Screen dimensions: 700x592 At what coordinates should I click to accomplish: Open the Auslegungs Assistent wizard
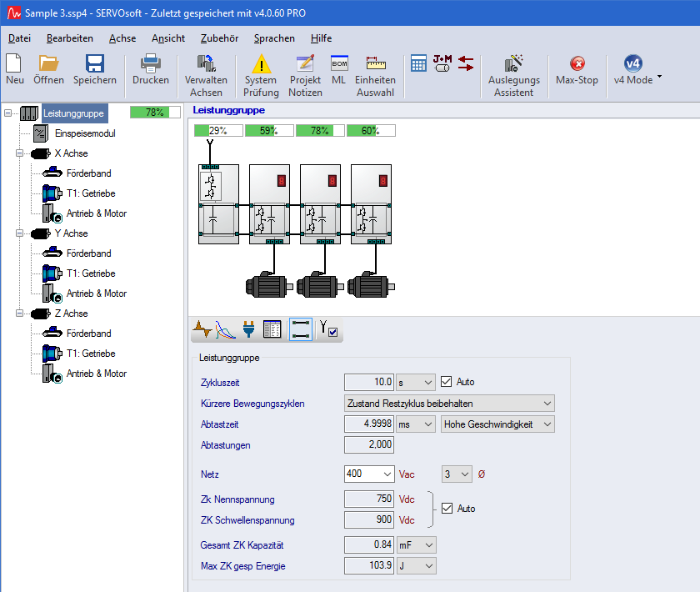513,64
